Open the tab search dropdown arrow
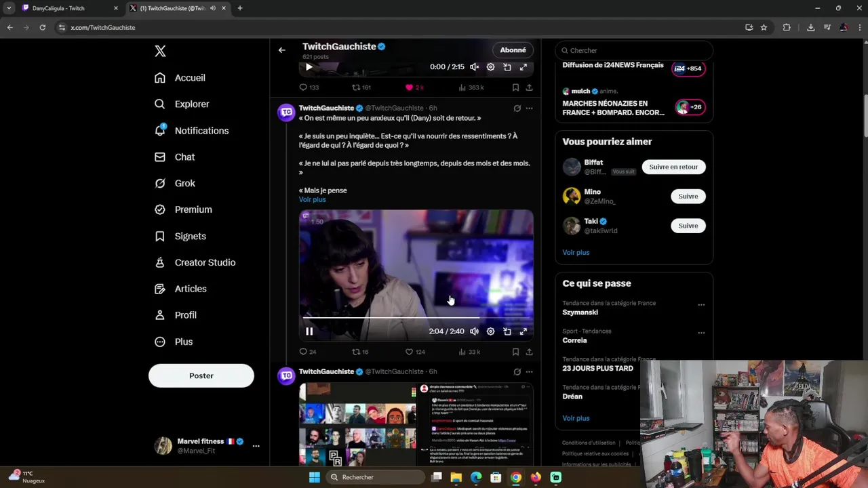Viewport: 868px width, 488px height. point(8,8)
